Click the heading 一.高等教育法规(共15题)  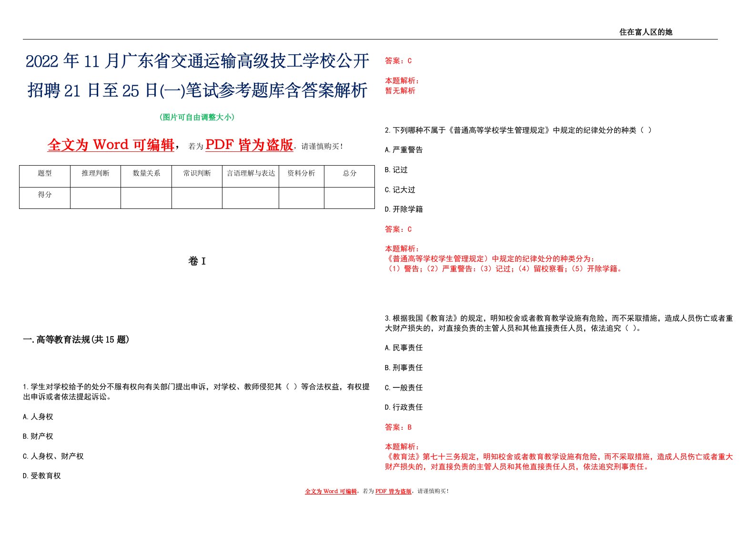pos(76,339)
